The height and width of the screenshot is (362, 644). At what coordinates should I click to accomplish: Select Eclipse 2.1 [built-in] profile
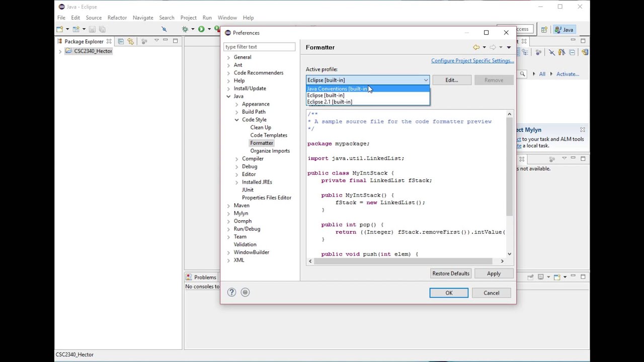[368, 102]
